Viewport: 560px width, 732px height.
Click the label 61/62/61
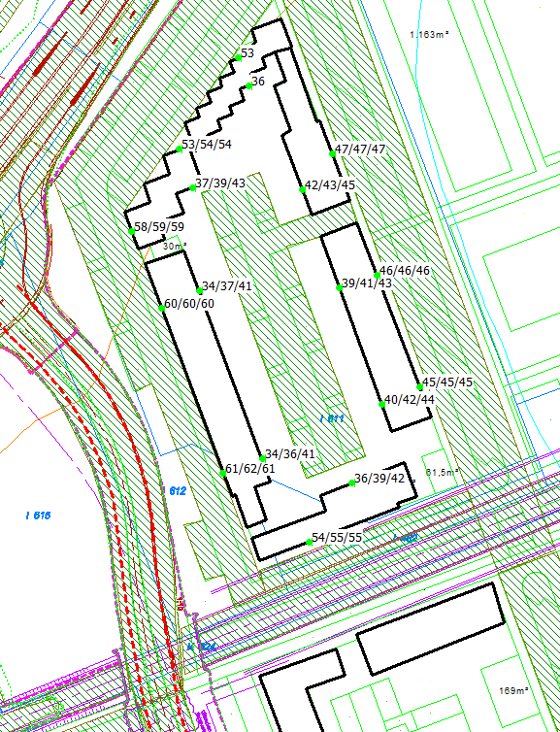point(249,468)
